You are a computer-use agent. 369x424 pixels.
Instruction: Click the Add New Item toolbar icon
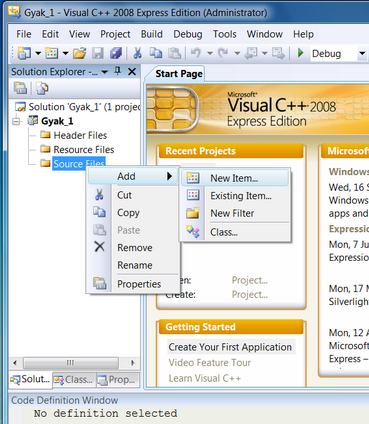(52, 53)
